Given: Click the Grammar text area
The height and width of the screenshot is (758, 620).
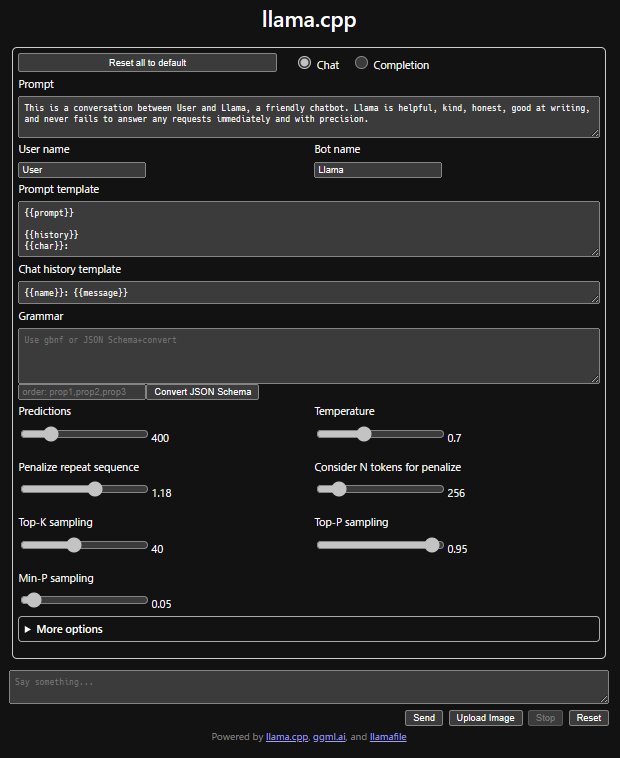Looking at the screenshot, I should click(x=309, y=356).
